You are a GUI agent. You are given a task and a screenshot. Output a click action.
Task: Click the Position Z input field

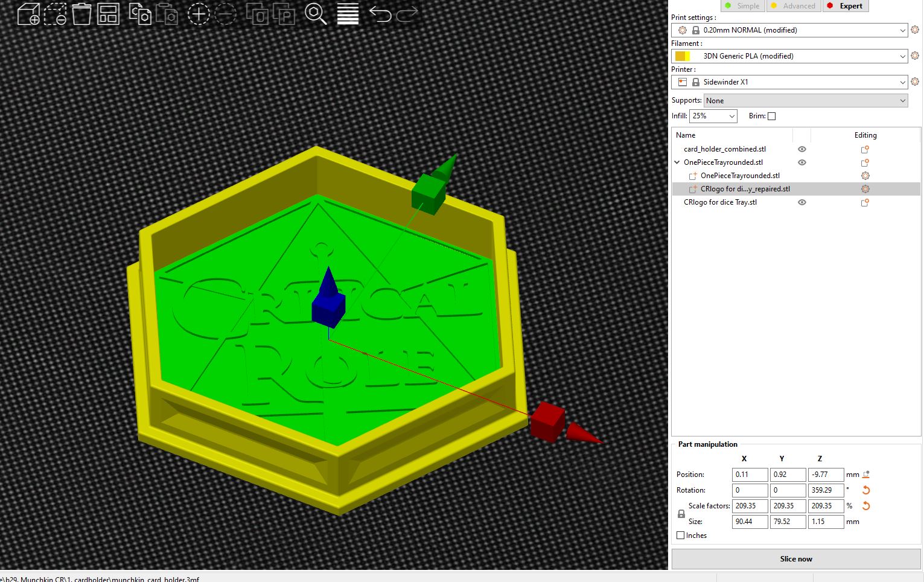[x=826, y=475]
